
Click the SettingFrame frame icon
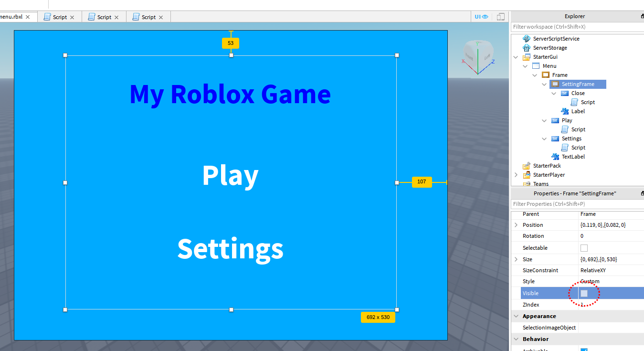[x=555, y=84]
